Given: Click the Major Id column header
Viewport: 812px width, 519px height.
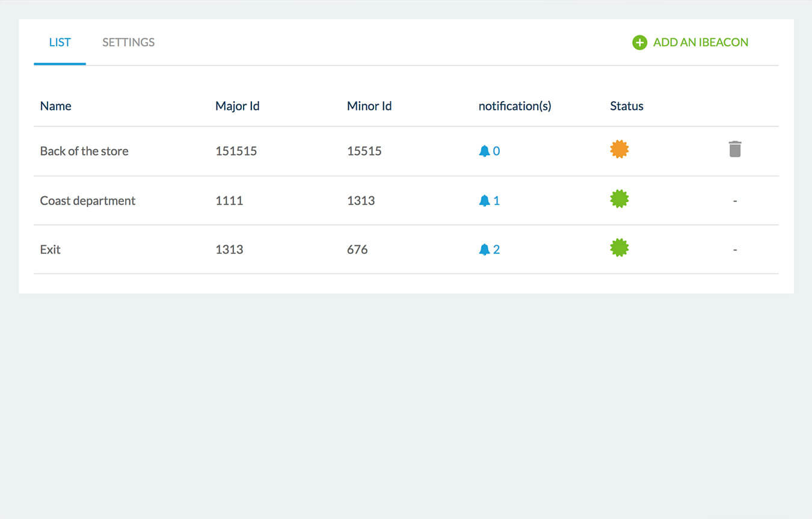Looking at the screenshot, I should pos(238,106).
